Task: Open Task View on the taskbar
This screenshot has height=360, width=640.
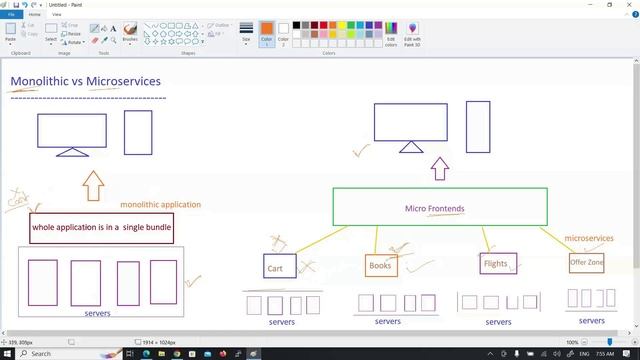Action: coord(130,353)
